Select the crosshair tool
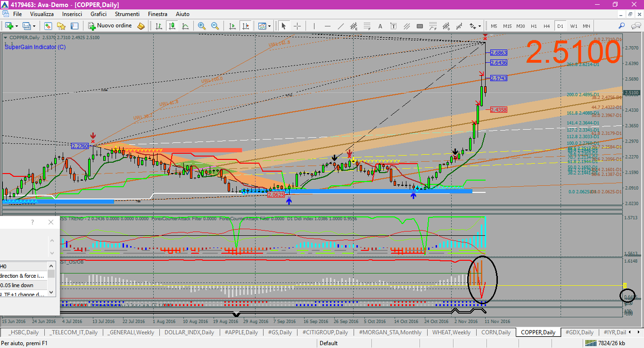This screenshot has height=348, width=644. [x=297, y=26]
